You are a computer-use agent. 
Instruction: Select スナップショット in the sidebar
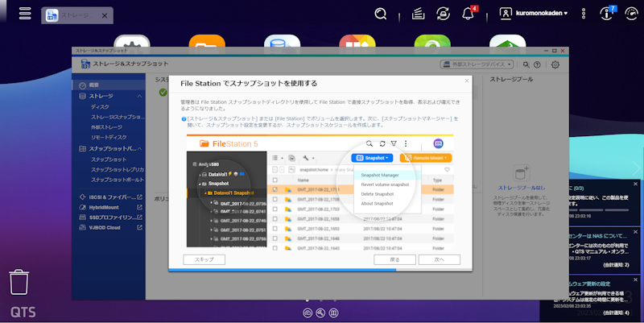coord(109,159)
